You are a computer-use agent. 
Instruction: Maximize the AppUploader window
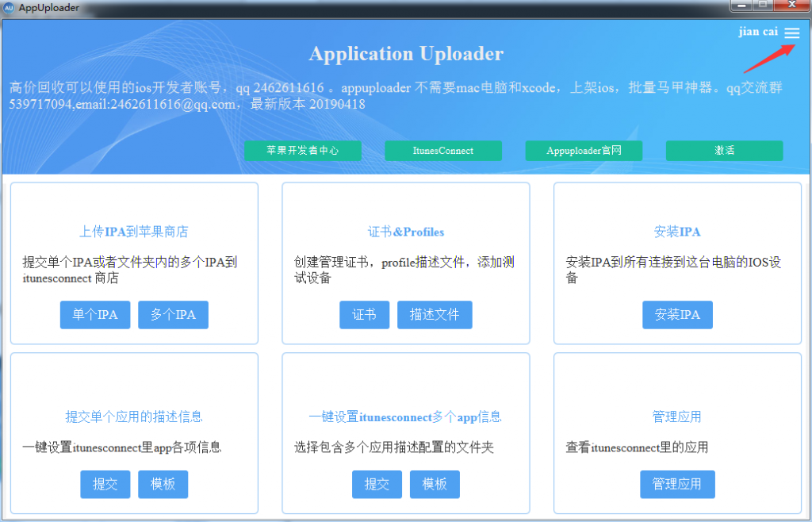[762, 6]
